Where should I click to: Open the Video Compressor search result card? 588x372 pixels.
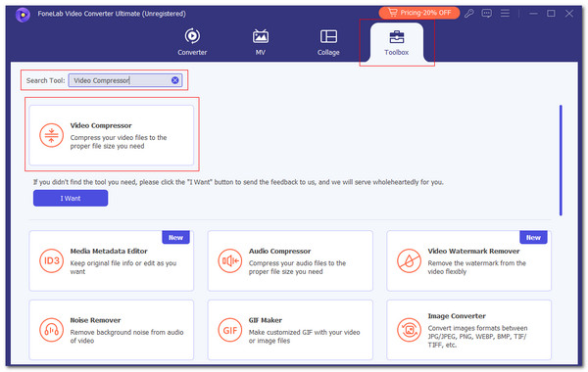coord(112,135)
